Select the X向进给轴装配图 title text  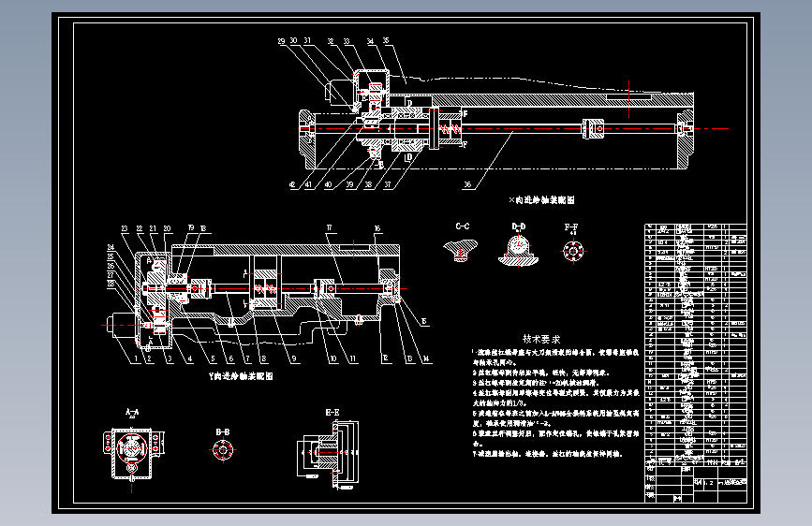pos(541,200)
